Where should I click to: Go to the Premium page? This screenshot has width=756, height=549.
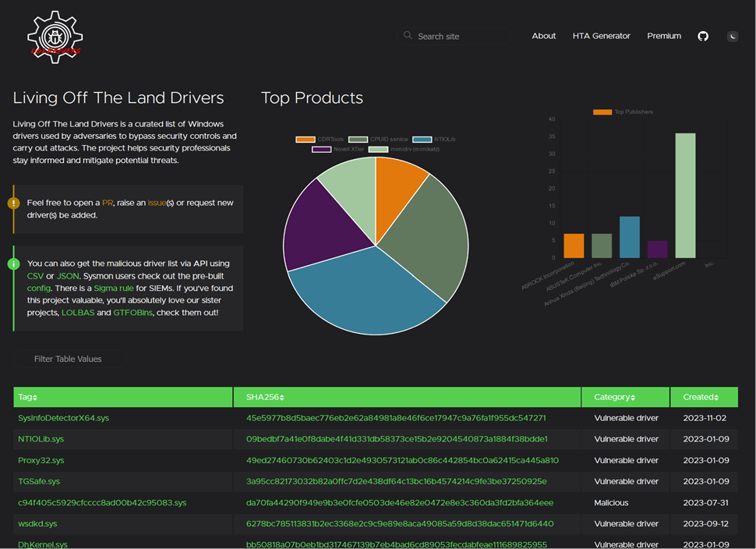(x=664, y=36)
